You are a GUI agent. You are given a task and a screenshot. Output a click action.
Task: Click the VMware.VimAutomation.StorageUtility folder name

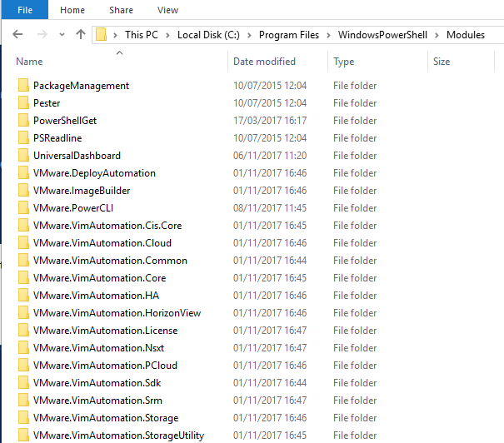tap(118, 436)
